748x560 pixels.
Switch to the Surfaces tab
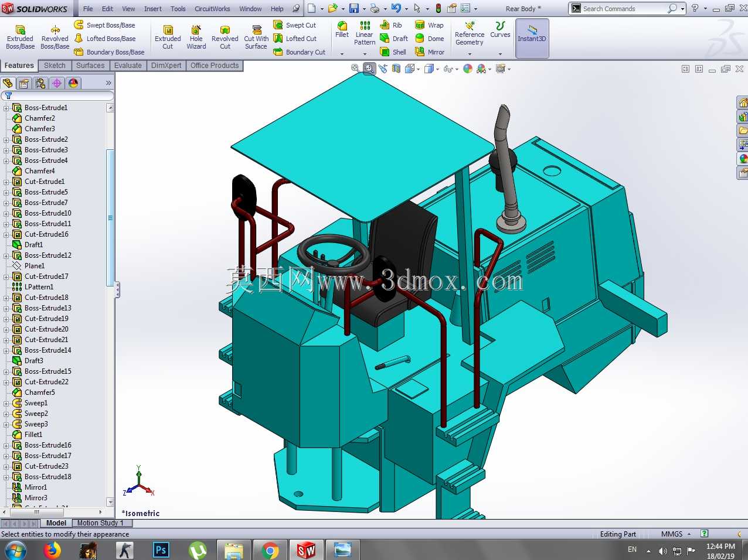[x=90, y=66]
